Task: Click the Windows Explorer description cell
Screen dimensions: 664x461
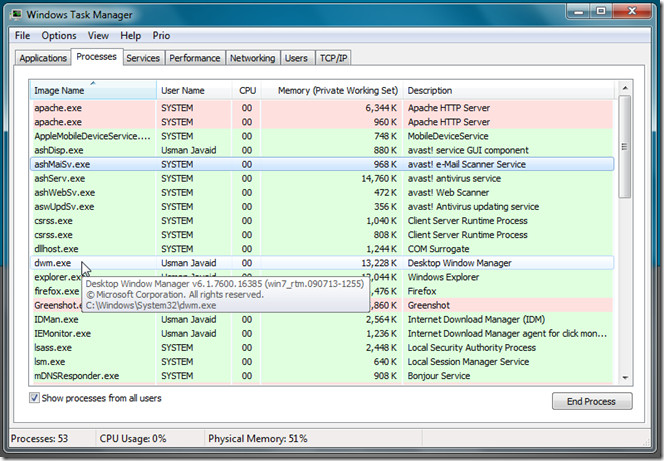Action: pyautogui.click(x=443, y=277)
